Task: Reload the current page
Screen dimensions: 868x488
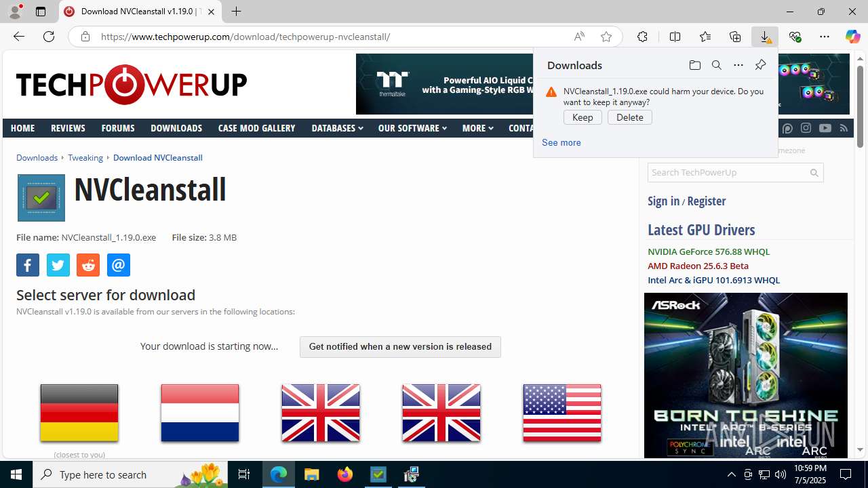Action: point(49,37)
